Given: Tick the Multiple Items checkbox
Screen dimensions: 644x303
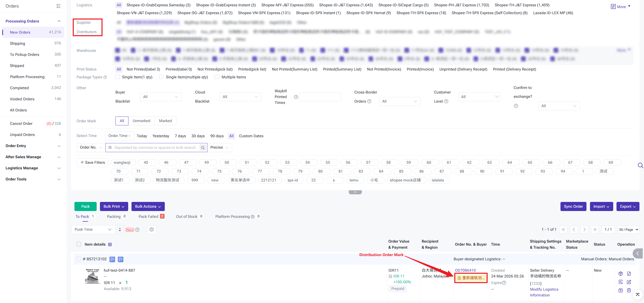Looking at the screenshot, I should point(217,77).
